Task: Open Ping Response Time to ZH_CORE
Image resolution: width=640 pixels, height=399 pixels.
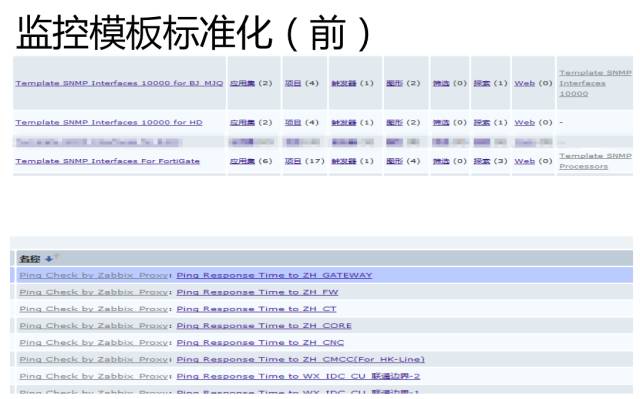Action: coord(264,326)
